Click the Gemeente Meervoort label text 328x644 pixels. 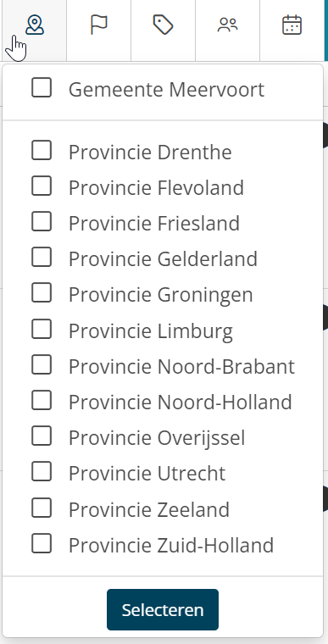click(166, 90)
